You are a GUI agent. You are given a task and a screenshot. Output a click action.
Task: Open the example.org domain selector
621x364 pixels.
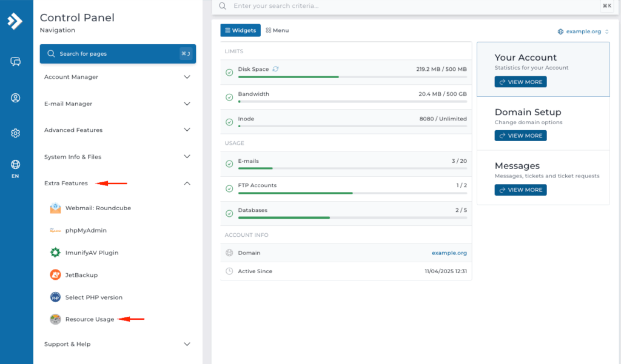pyautogui.click(x=582, y=31)
